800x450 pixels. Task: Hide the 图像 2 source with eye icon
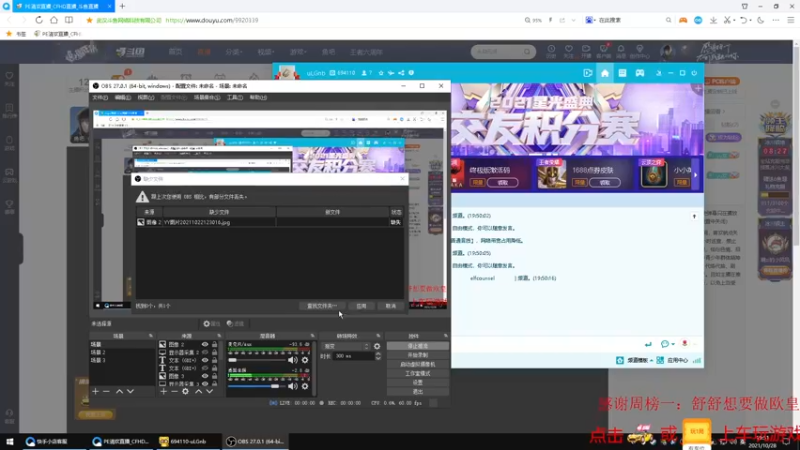tap(205, 344)
